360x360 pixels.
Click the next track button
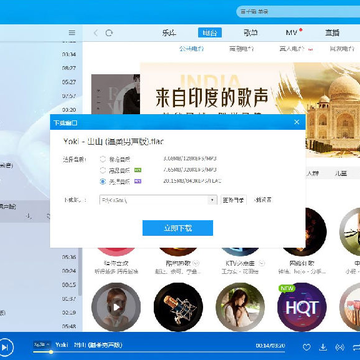click(5, 347)
